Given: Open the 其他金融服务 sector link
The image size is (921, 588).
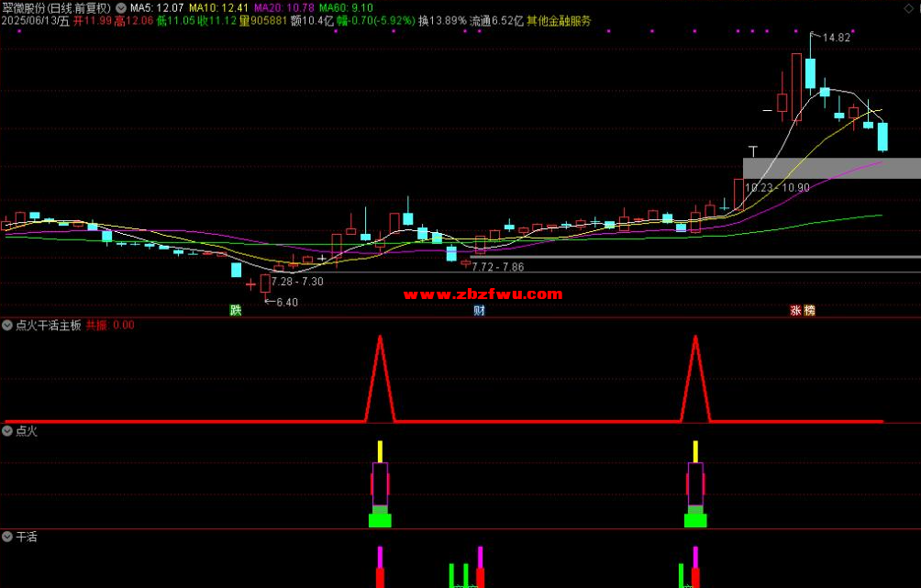Looking at the screenshot, I should point(560,21).
